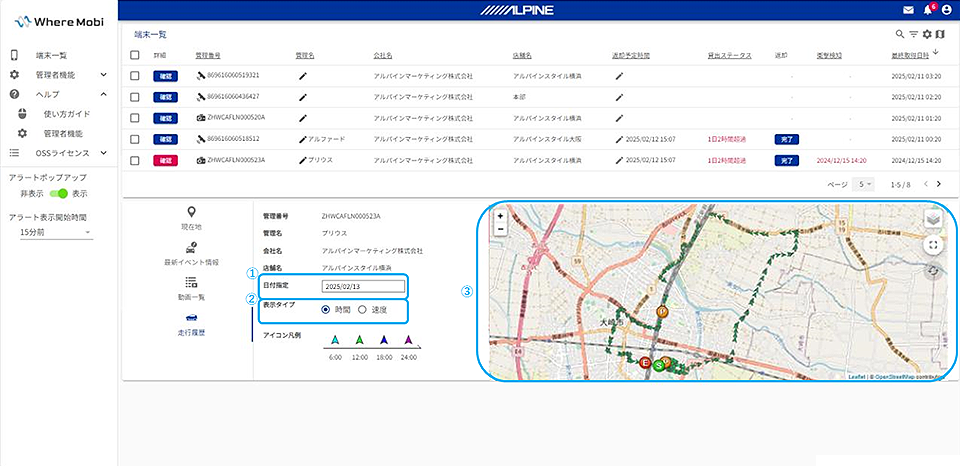Open the user account profile icon
The image size is (960, 466).
coord(949,10)
